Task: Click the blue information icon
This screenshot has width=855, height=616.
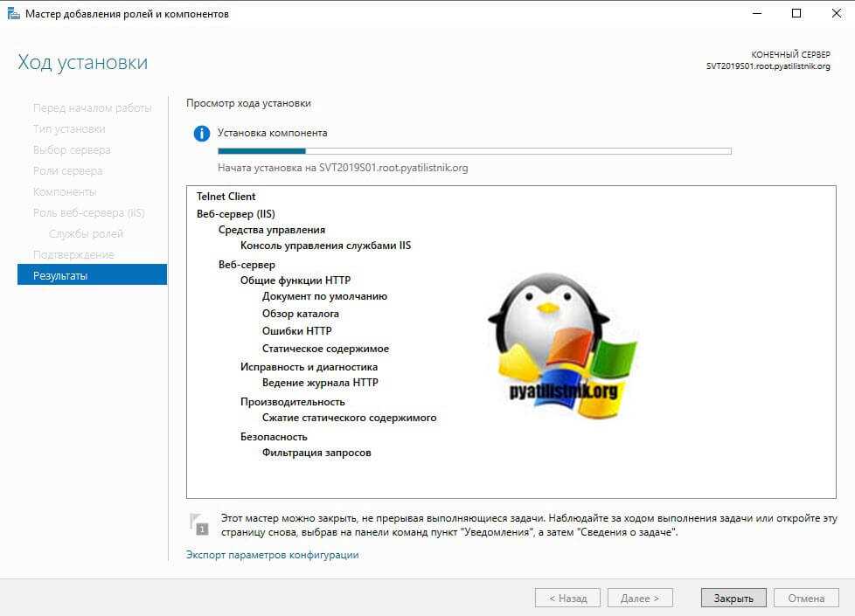Action: coord(202,134)
